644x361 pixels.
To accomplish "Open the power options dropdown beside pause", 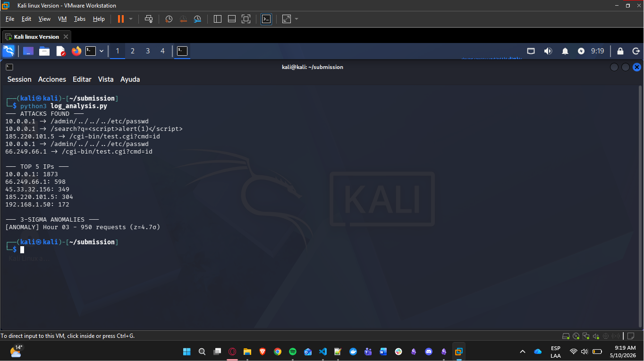I will [131, 19].
